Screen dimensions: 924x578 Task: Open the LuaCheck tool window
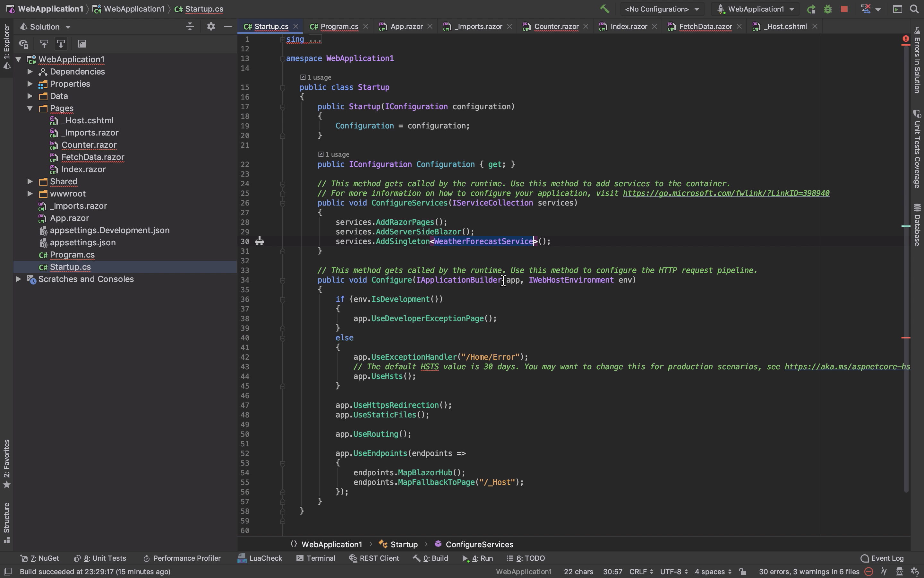[260, 558]
